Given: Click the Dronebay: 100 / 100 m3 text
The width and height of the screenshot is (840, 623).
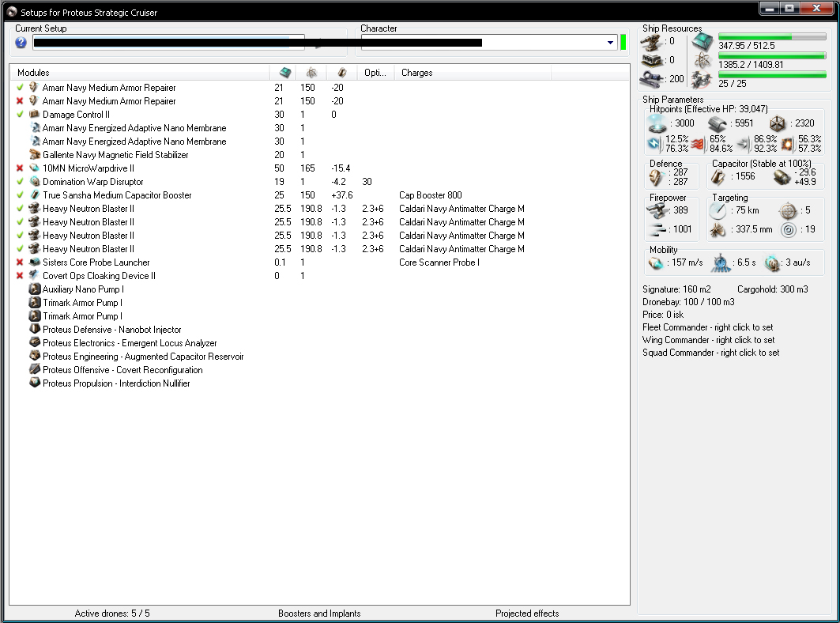Looking at the screenshot, I should [x=688, y=302].
